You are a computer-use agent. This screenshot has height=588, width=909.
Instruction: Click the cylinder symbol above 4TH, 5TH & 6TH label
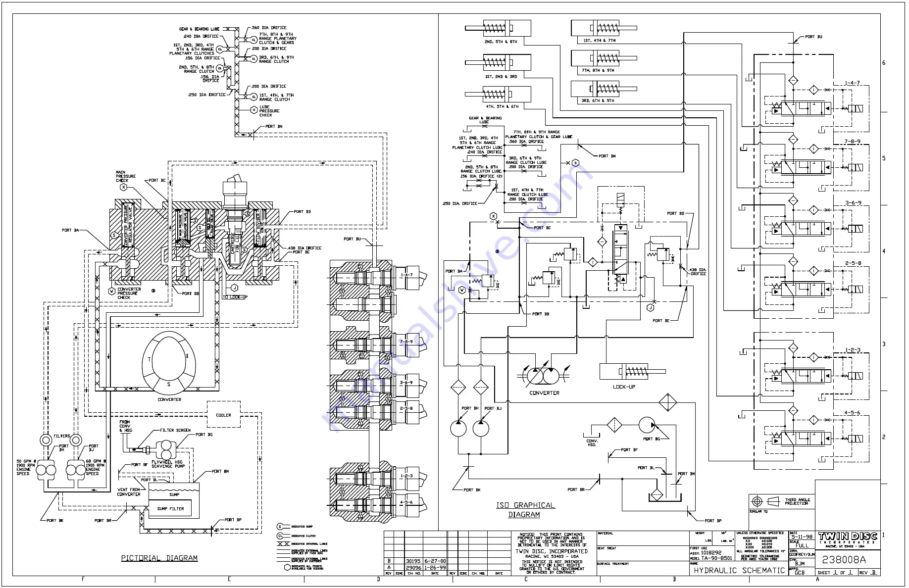click(x=498, y=94)
